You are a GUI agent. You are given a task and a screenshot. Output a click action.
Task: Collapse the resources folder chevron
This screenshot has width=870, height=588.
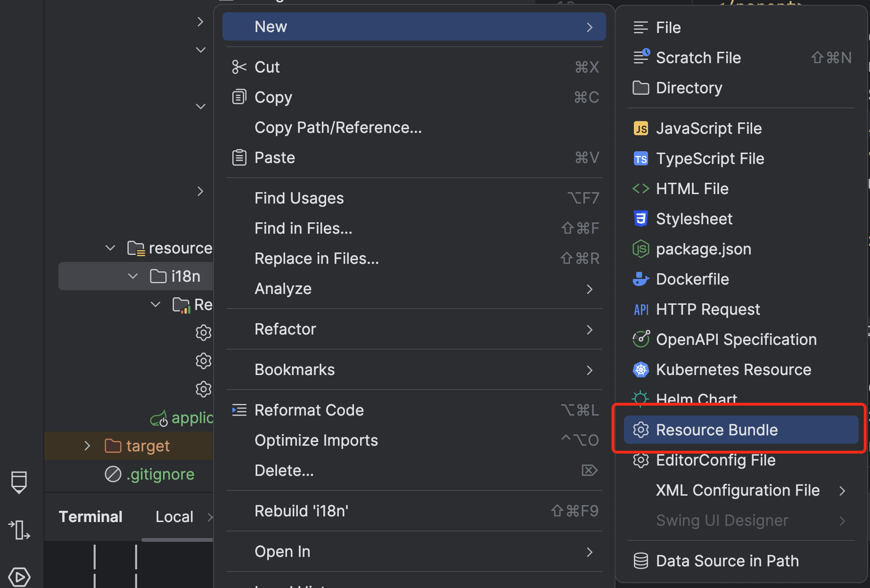[110, 248]
